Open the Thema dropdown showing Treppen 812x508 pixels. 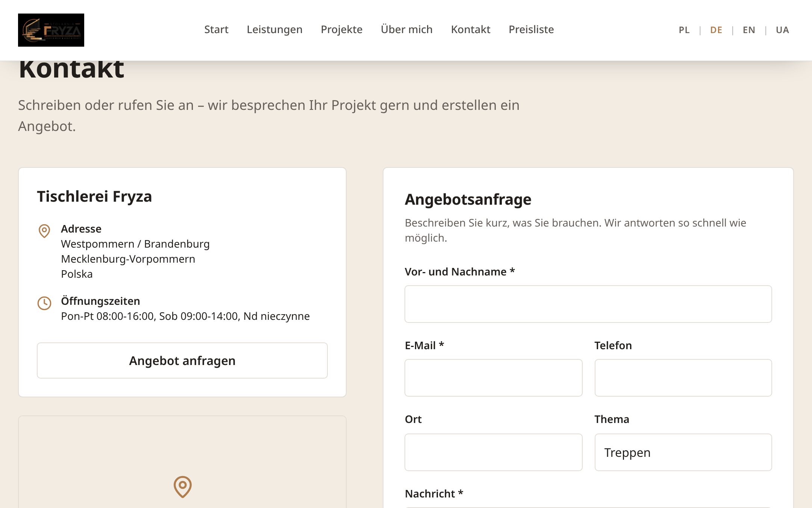(x=683, y=452)
